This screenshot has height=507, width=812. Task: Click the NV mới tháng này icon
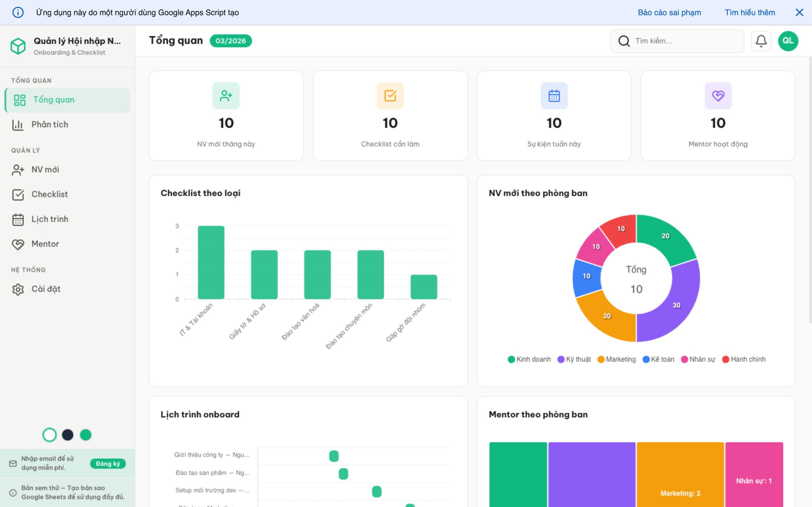click(x=226, y=96)
